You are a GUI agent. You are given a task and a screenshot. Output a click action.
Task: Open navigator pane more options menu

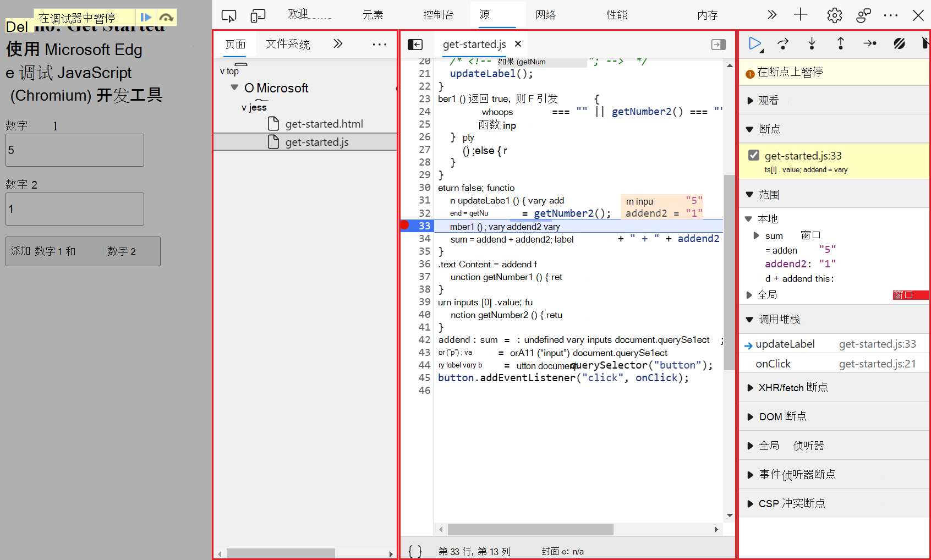pos(380,44)
